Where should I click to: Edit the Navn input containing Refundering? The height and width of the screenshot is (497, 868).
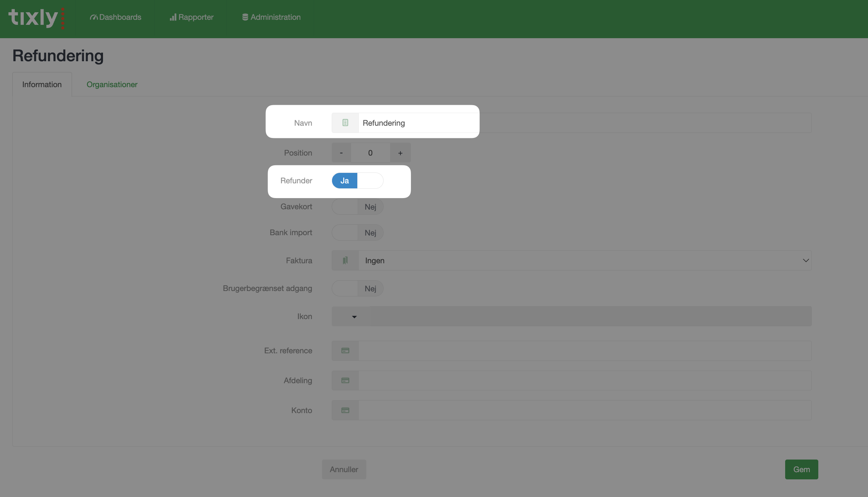(x=585, y=123)
